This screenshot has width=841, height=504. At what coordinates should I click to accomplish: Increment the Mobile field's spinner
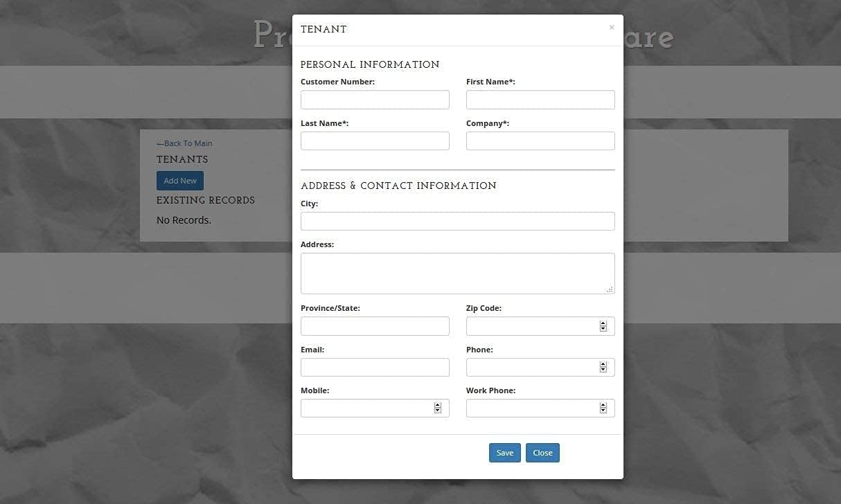coord(438,406)
